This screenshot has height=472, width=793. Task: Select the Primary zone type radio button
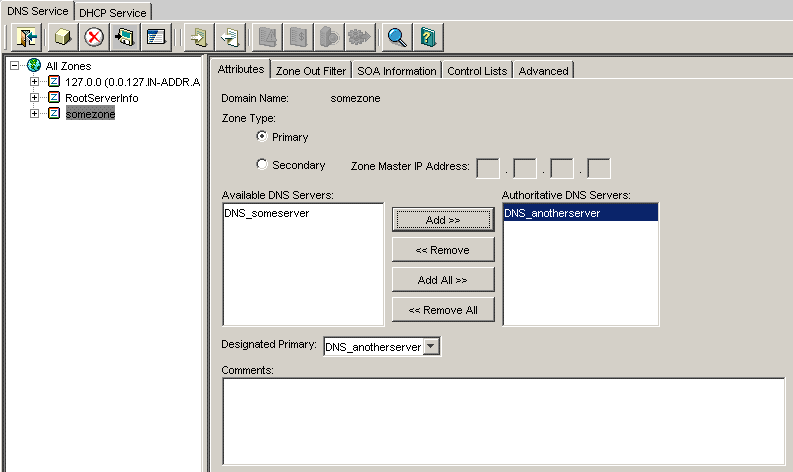pyautogui.click(x=261, y=136)
